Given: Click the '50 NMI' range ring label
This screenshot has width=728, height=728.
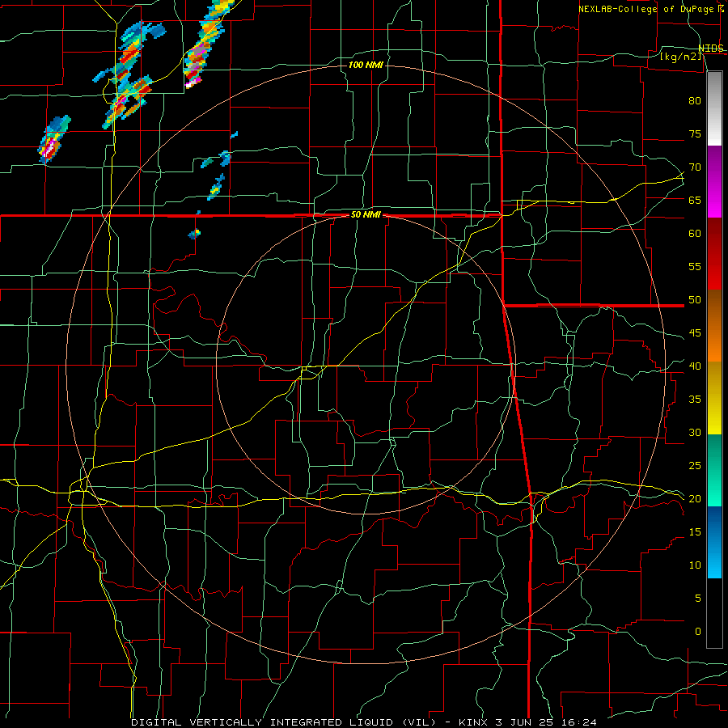Looking at the screenshot, I should 366,214.
